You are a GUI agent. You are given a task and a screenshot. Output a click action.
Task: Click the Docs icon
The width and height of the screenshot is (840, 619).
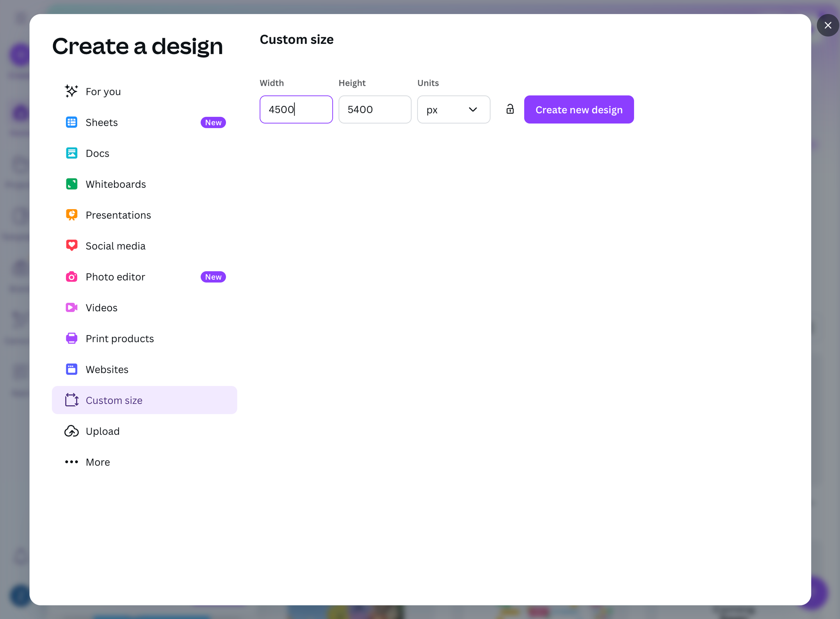(71, 153)
